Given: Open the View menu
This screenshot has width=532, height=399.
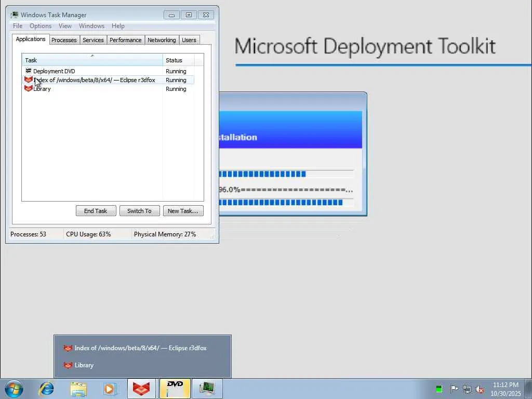Looking at the screenshot, I should coord(65,26).
